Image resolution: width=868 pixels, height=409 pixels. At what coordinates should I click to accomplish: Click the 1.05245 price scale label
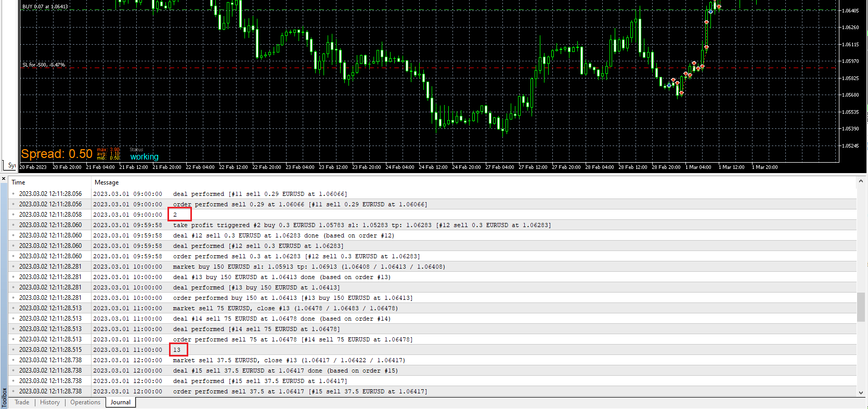click(x=851, y=146)
